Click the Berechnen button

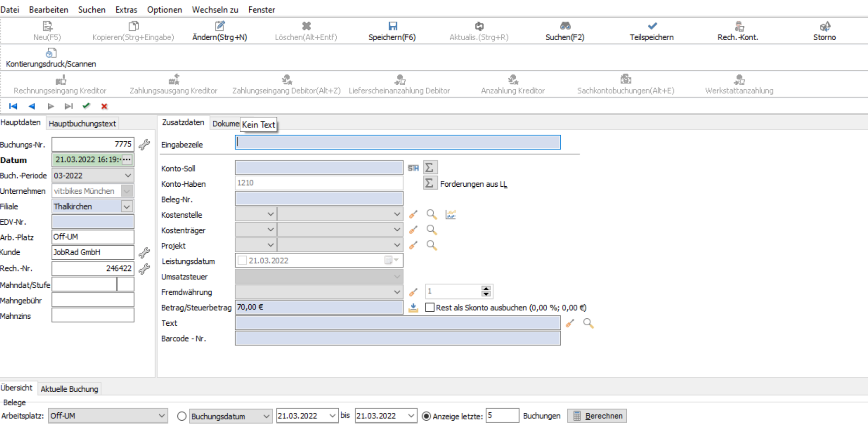(x=597, y=416)
